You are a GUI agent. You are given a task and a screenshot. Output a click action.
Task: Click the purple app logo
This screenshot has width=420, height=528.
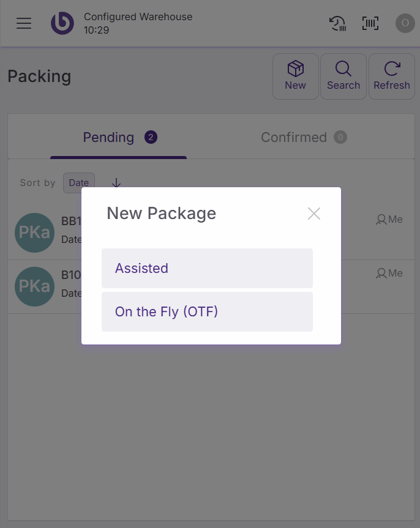(62, 23)
